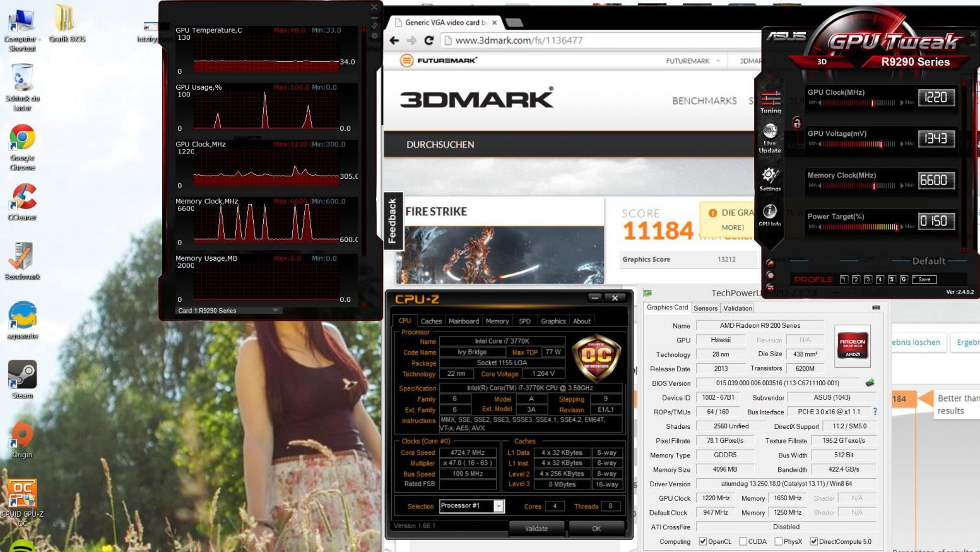Open the Google Chrome desktop shortcut
980x552 pixels.
[x=22, y=147]
